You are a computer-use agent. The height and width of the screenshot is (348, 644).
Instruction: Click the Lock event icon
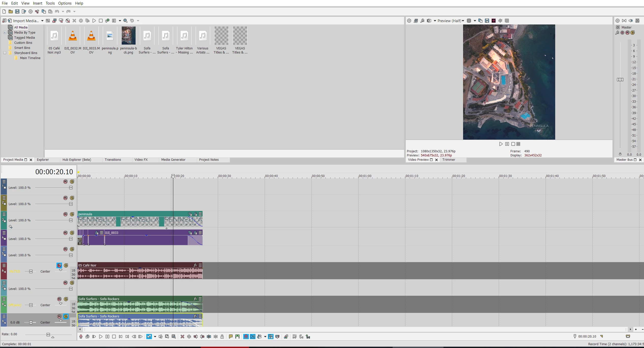pos(222,337)
